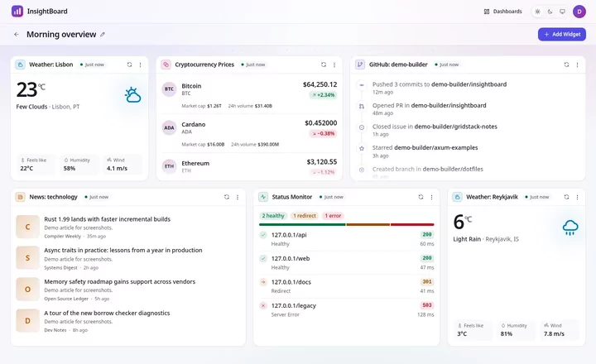Click the Weather: Lisbon widget type icon
Screen dimensions: 596x364
coord(20,65)
